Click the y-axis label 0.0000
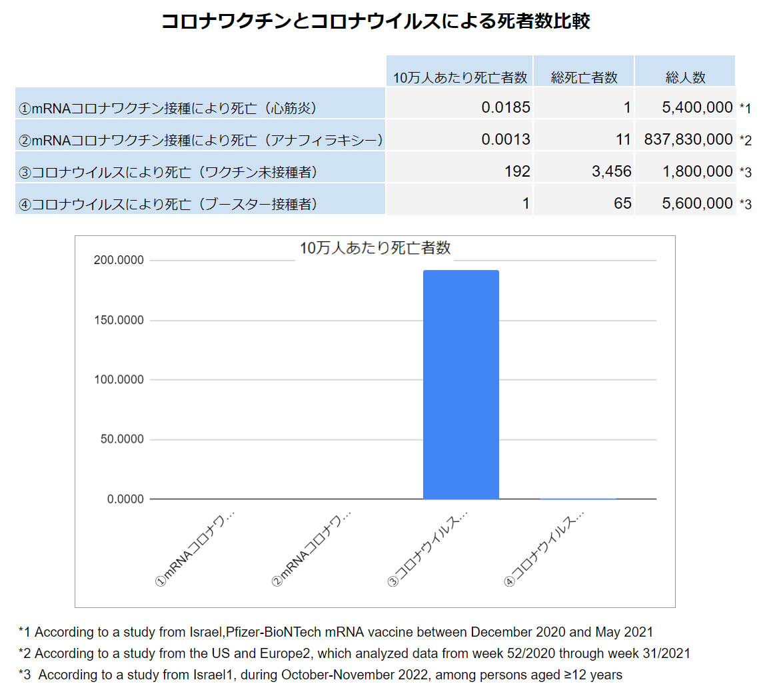This screenshot has height=700, width=767. pyautogui.click(x=125, y=499)
